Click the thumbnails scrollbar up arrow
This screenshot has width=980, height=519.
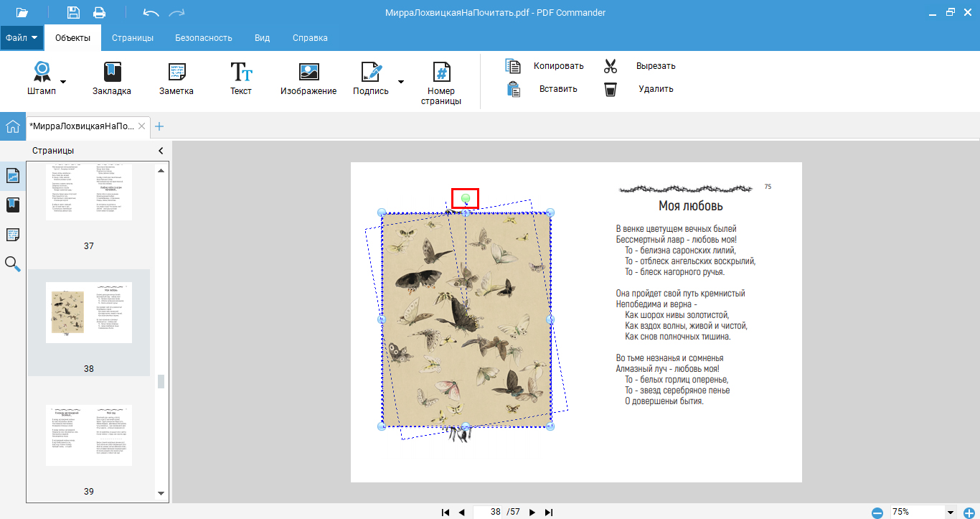pos(161,171)
